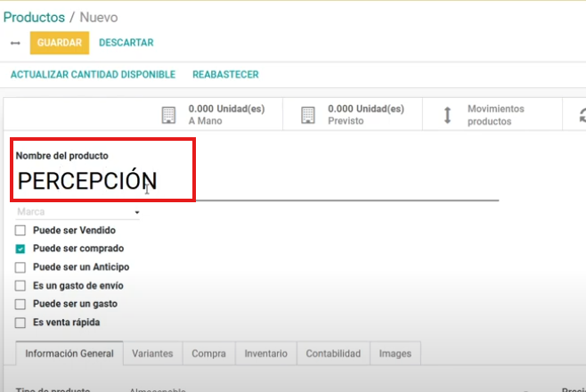Image resolution: width=586 pixels, height=392 pixels.
Task: Click the building icon for Previsto
Action: point(308,115)
